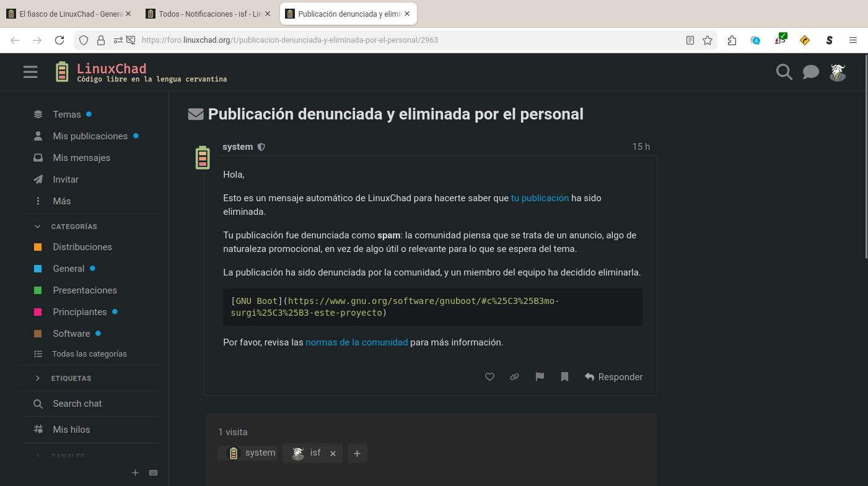Open forum search magnifier in header
Image resolution: width=868 pixels, height=486 pixels.
pyautogui.click(x=784, y=72)
